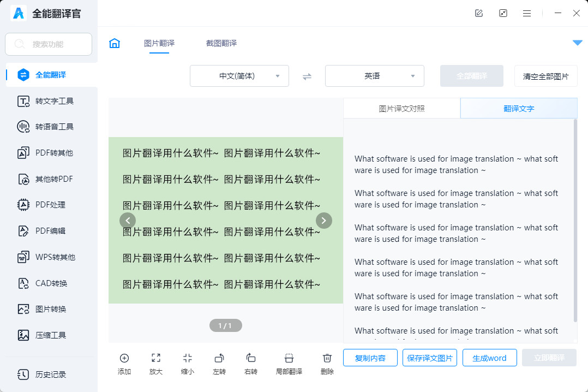Click the home icon
The width and height of the screenshot is (588, 392).
115,43
